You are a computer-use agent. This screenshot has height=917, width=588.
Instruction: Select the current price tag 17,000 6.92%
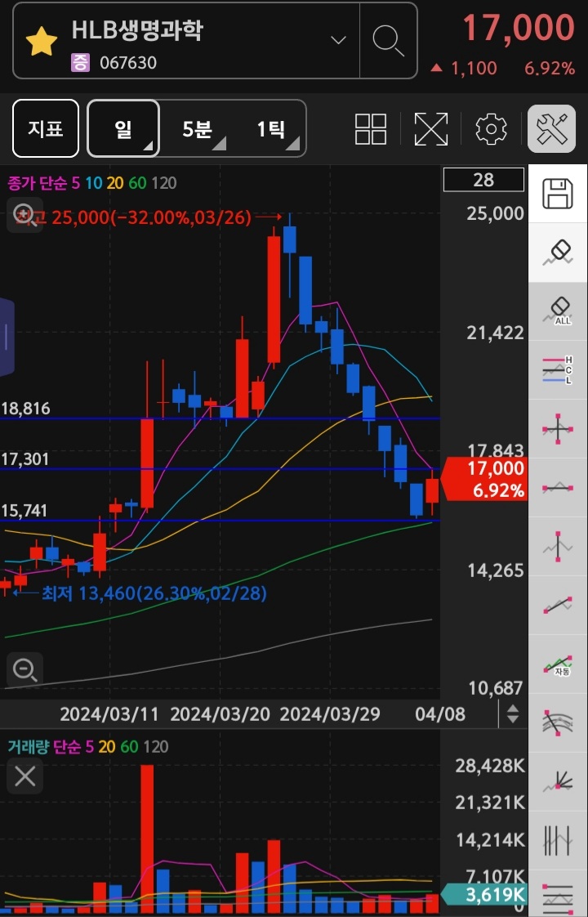(484, 479)
